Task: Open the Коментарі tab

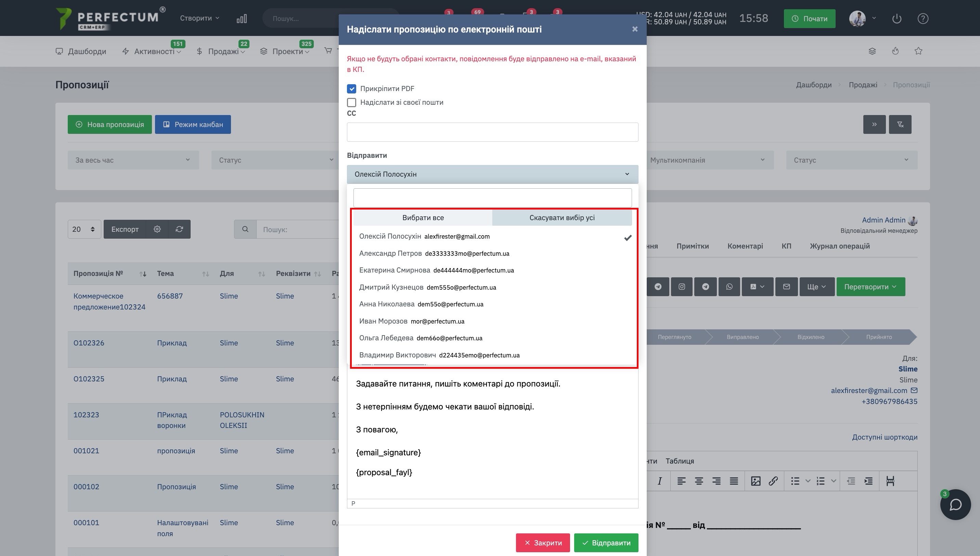Action: (745, 246)
